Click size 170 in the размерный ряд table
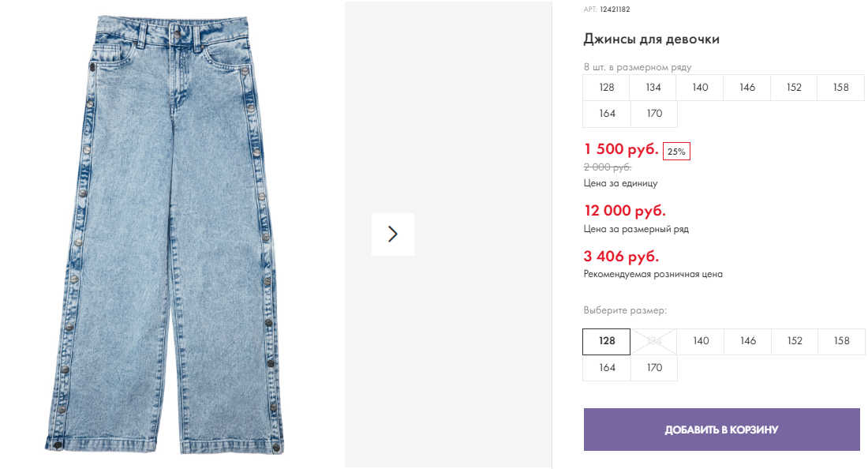868x469 pixels. [654, 114]
